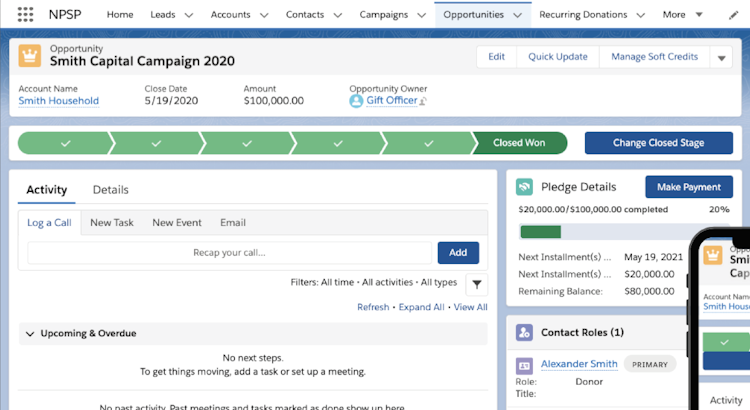Open the Gift Officer owner link
750x410 pixels.
[392, 100]
